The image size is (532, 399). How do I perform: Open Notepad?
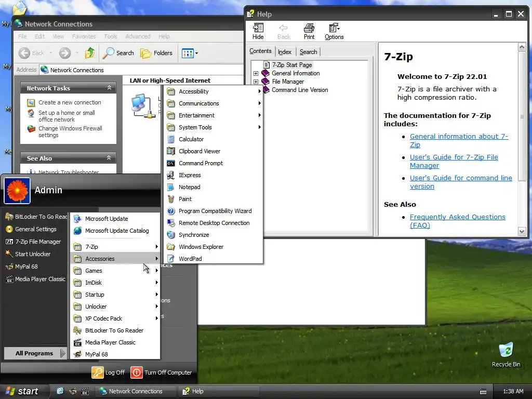click(213, 187)
